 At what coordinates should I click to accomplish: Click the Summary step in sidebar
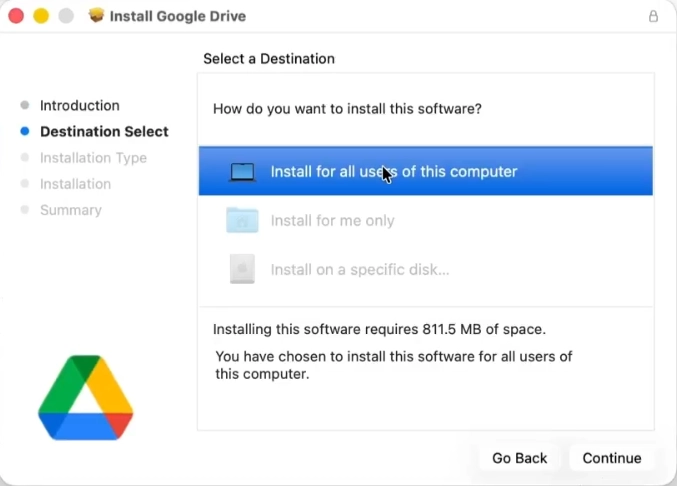tap(71, 210)
